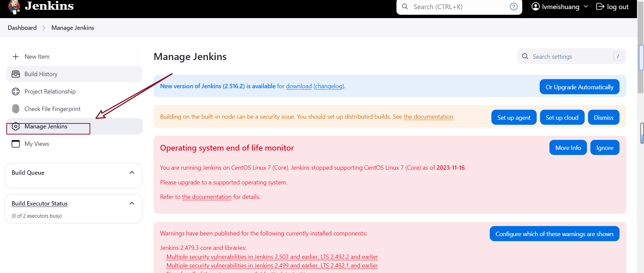Click the More Info button

coord(568,148)
